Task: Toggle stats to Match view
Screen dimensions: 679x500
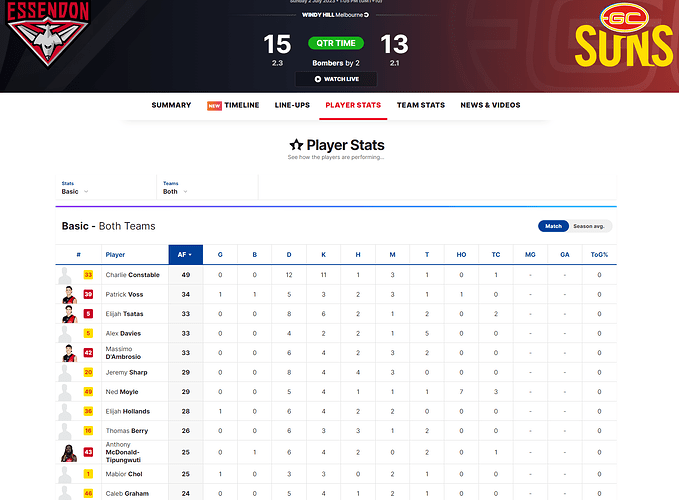Action: coord(553,226)
